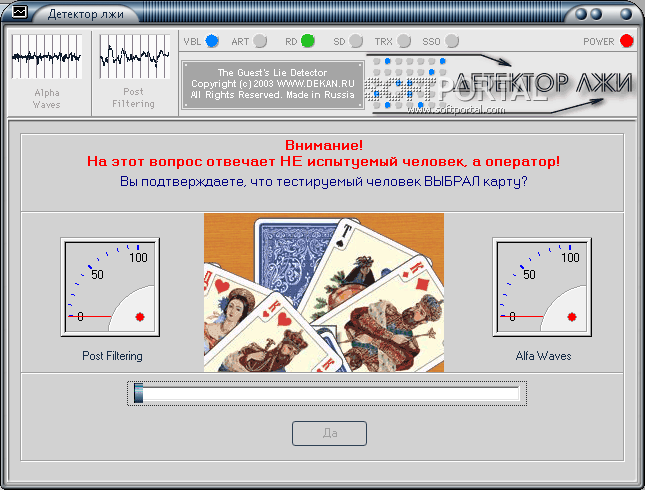645x490 pixels.
Task: Click the green RD indicator light
Action: [x=308, y=41]
